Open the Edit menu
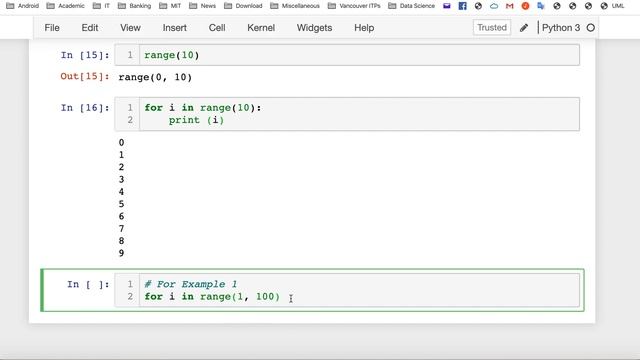 pyautogui.click(x=89, y=28)
